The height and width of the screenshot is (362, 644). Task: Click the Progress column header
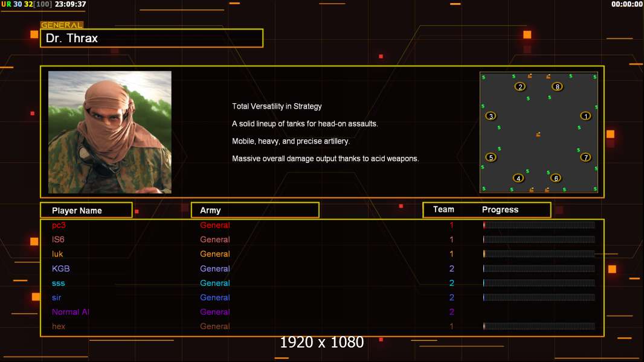point(500,209)
